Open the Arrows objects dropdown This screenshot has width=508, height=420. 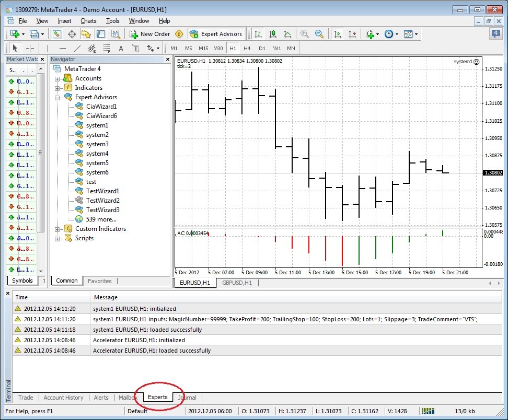coord(153,48)
